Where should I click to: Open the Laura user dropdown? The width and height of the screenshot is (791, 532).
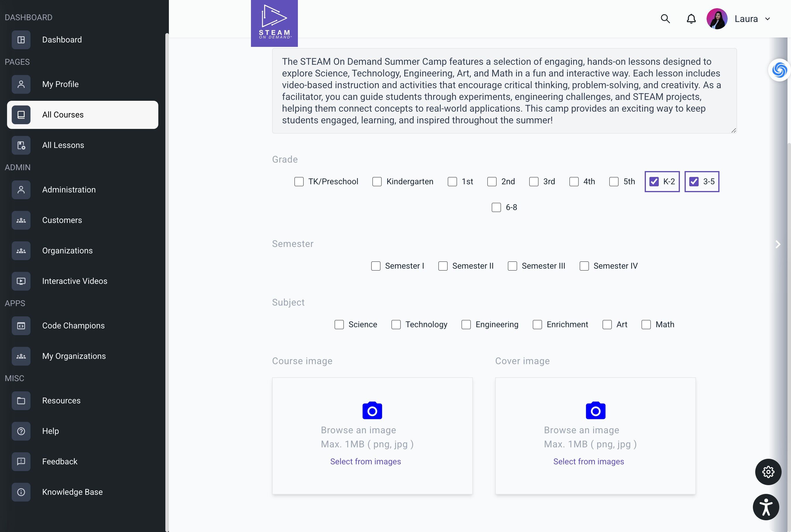click(x=752, y=19)
